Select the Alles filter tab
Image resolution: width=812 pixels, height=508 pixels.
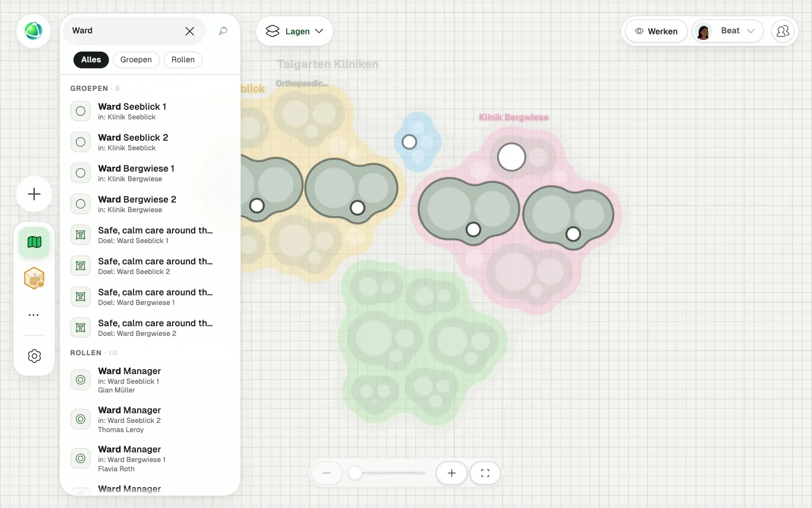point(91,59)
